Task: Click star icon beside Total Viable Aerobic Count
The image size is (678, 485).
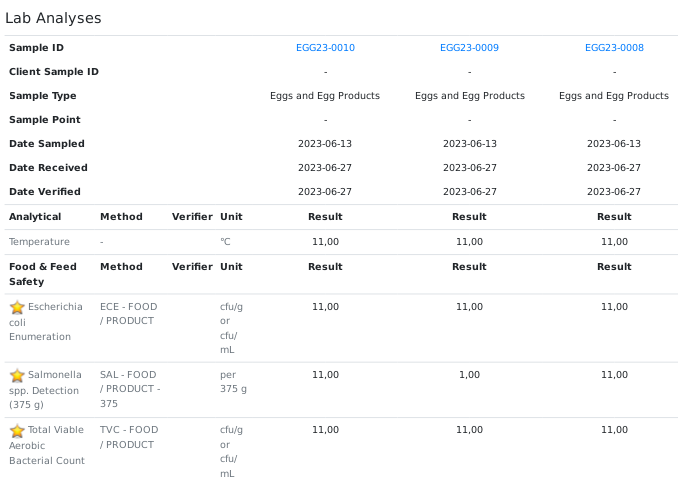Action: coord(17,431)
